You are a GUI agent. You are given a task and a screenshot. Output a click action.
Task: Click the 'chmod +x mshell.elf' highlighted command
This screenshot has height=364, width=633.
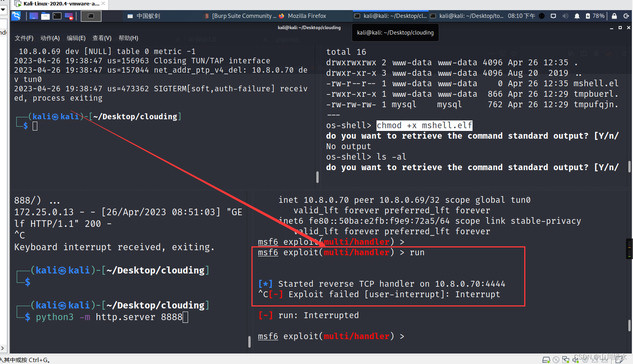424,125
